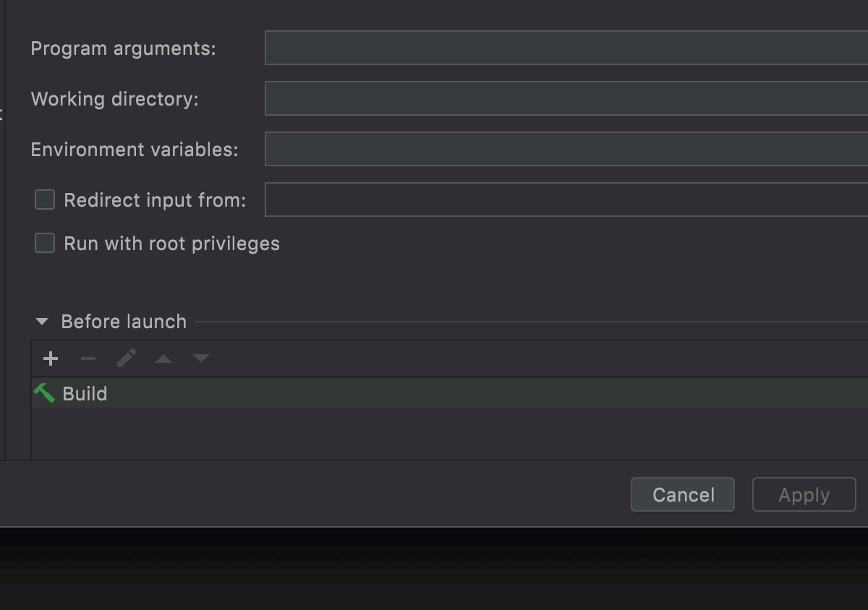
Task: Click the Redirect input from path field
Action: coord(564,199)
